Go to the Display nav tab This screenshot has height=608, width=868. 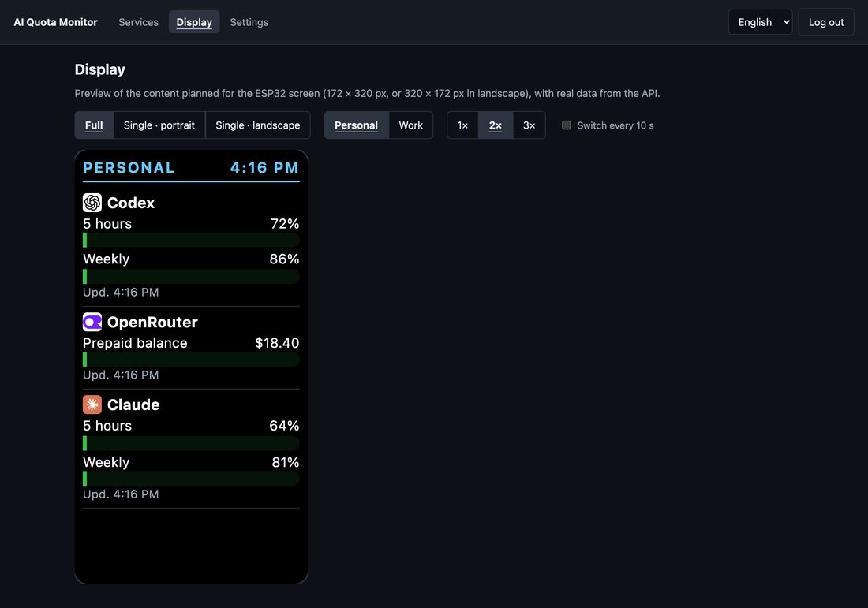tap(194, 22)
